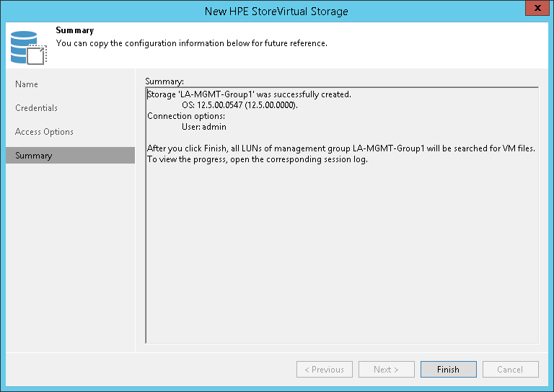The height and width of the screenshot is (392, 554).
Task: Click the 'After you click Finish' sentence
Action: pyautogui.click(x=341, y=148)
